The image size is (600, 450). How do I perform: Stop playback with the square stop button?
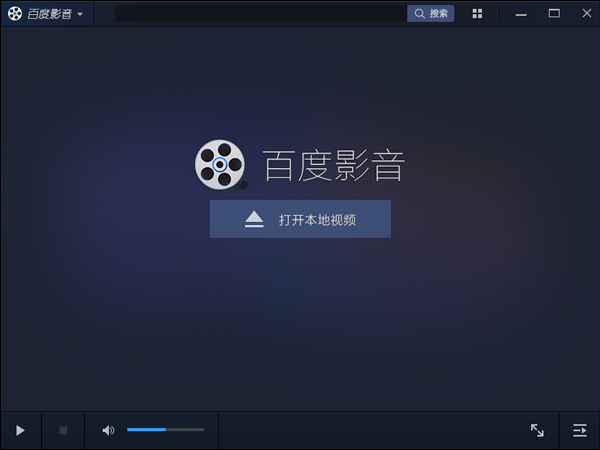[63, 430]
